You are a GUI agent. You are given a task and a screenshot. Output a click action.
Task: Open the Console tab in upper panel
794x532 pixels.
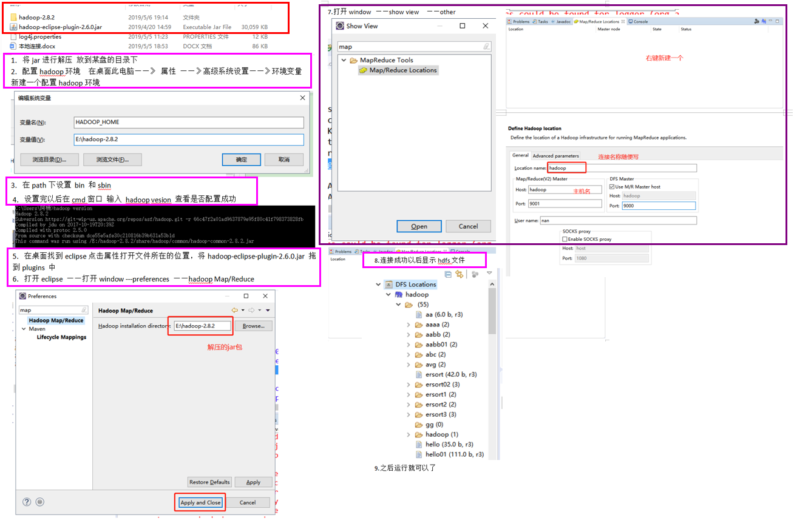click(x=639, y=21)
